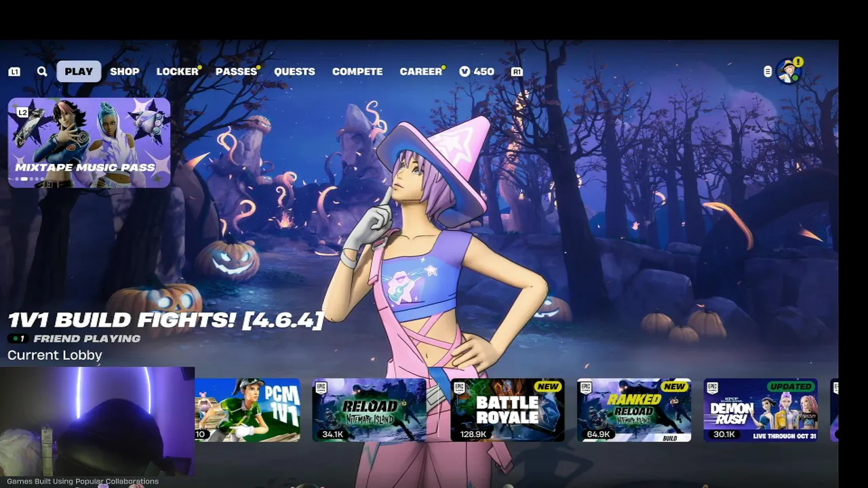
Task: Click LIVE THROUGH OCT 31 label
Action: [x=785, y=436]
